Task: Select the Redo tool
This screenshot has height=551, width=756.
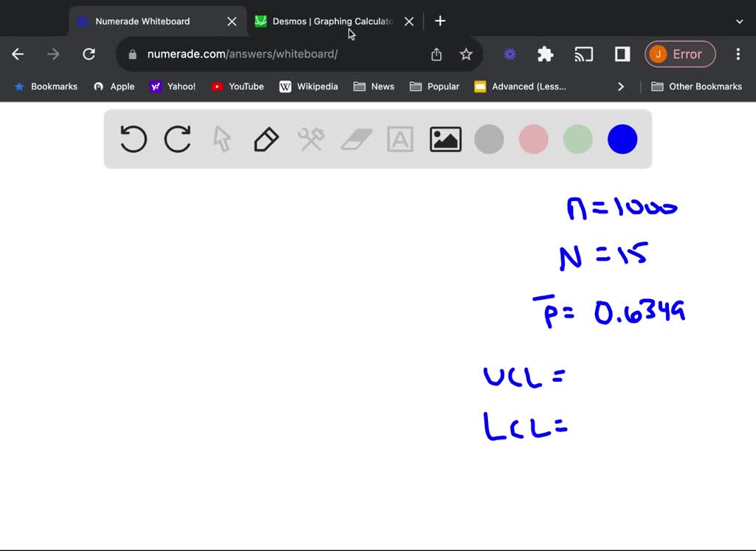Action: (x=177, y=139)
